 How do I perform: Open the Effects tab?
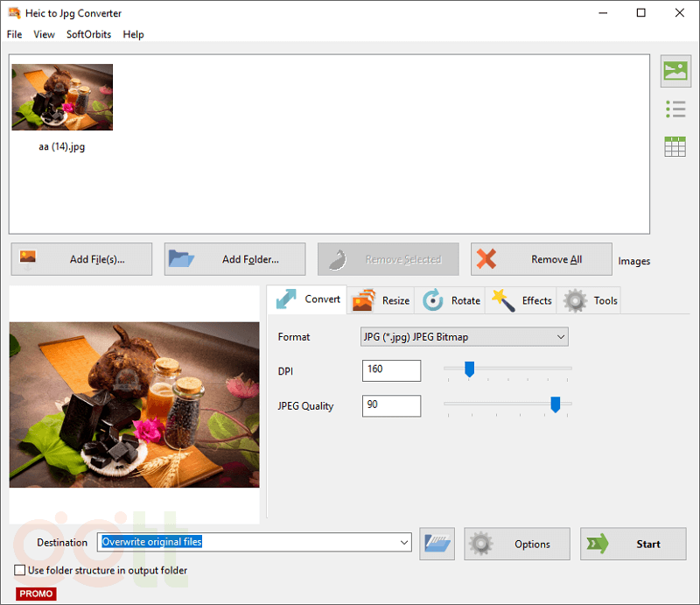click(x=522, y=300)
